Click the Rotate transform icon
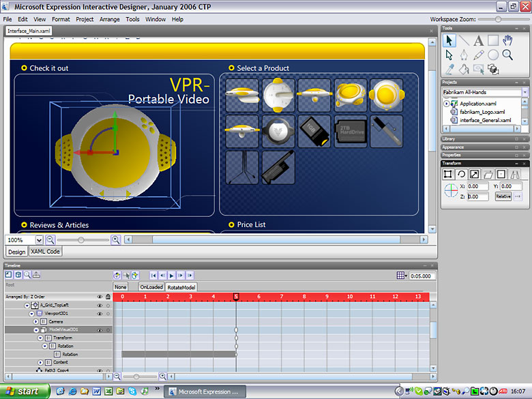Viewport: 532px width, 399px height. pos(462,175)
